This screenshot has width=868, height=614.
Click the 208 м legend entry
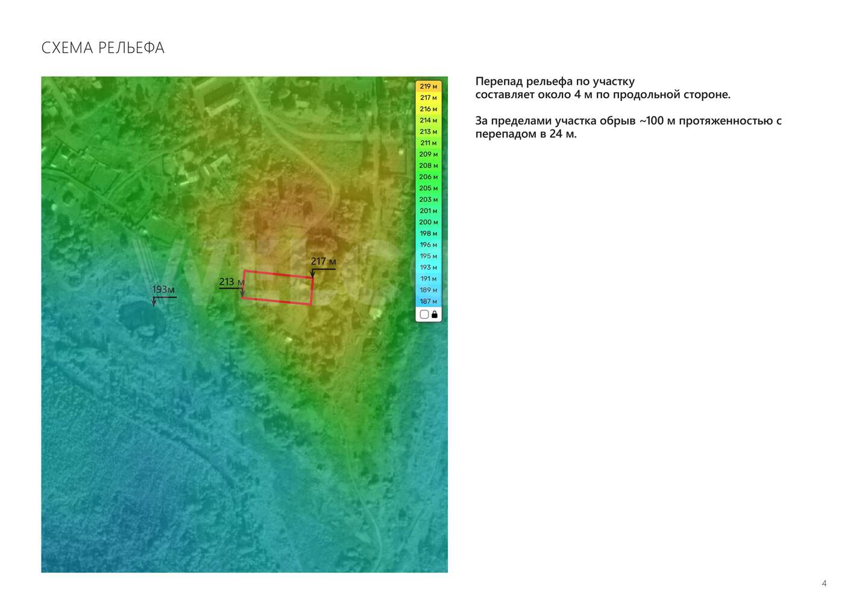[x=429, y=166]
